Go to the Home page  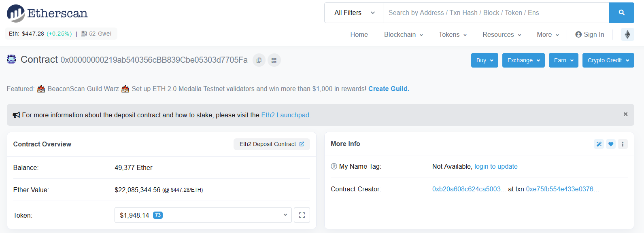359,35
